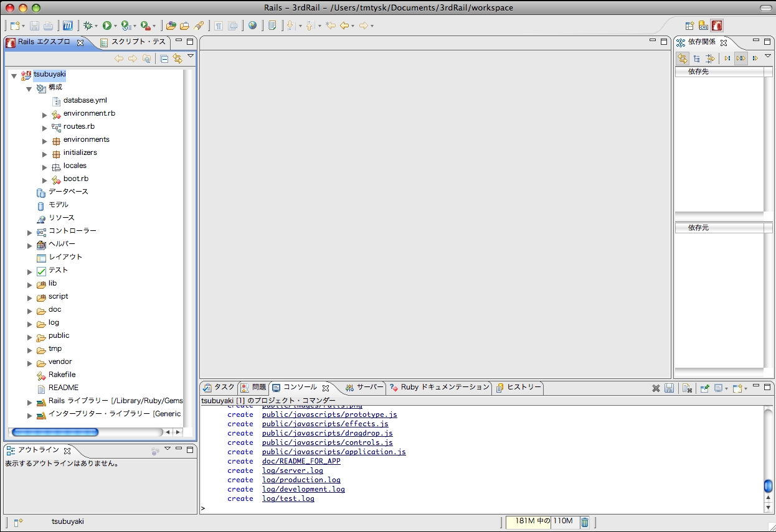The image size is (776, 532).
Task: Click the hierarchy tree icon in 依存関係 toolbar
Action: pyautogui.click(x=696, y=58)
